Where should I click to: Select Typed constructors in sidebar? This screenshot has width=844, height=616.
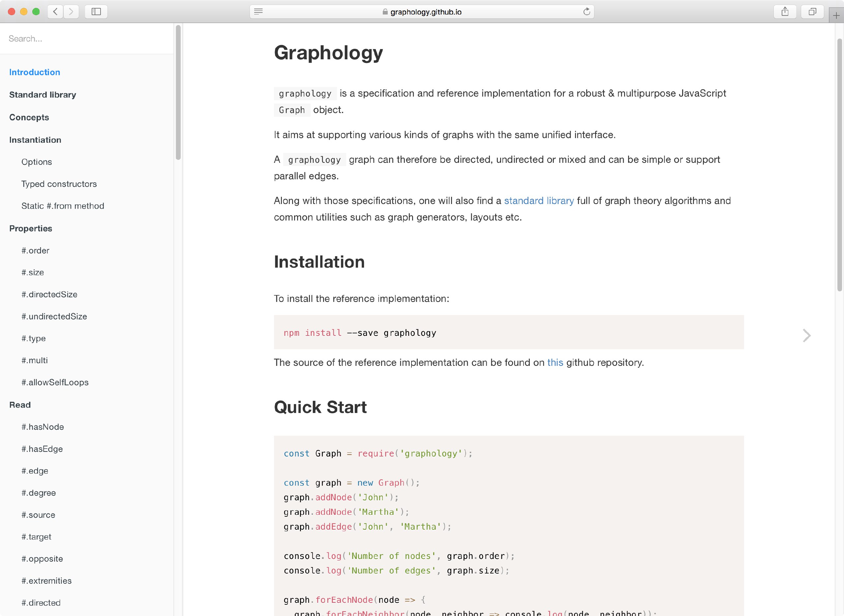pos(59,184)
